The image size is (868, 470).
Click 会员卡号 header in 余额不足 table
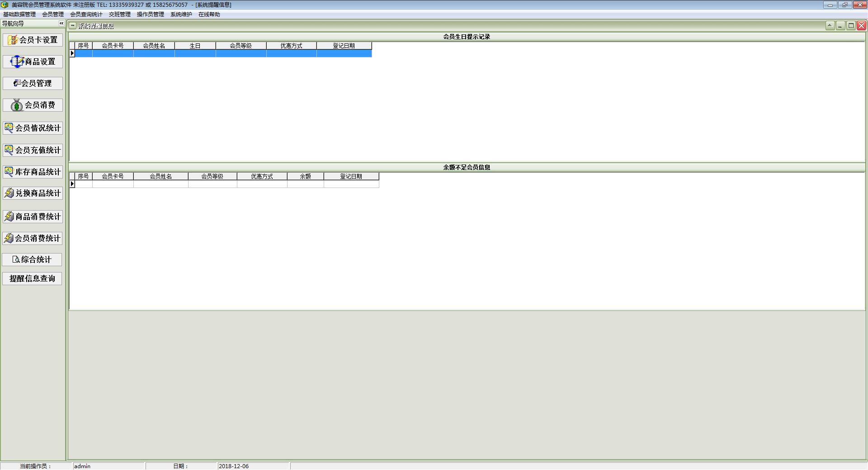(113, 176)
